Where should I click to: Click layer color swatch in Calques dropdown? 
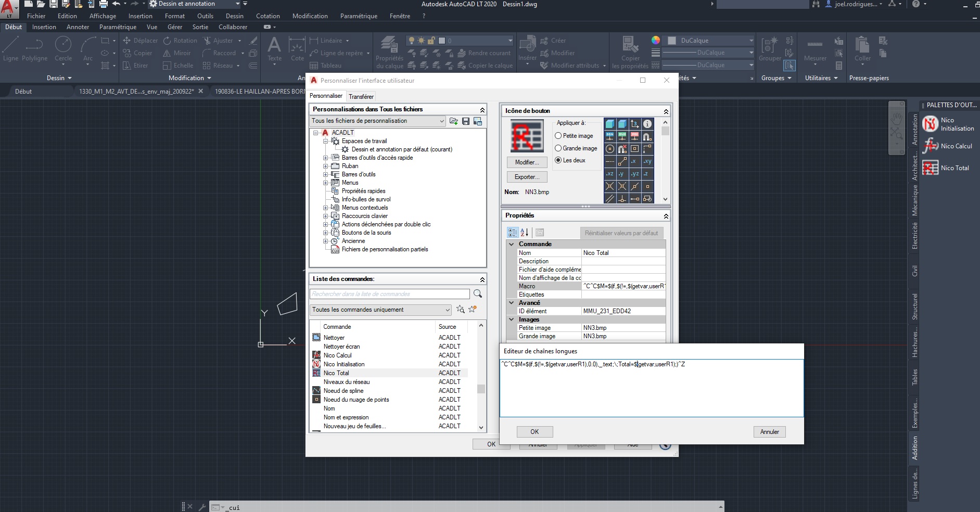tap(442, 41)
